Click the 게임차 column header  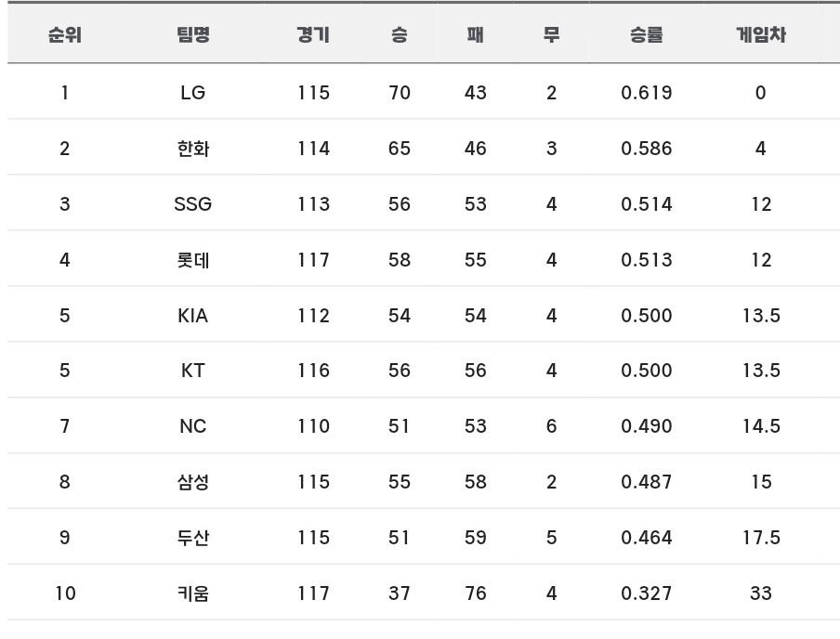coord(760,35)
